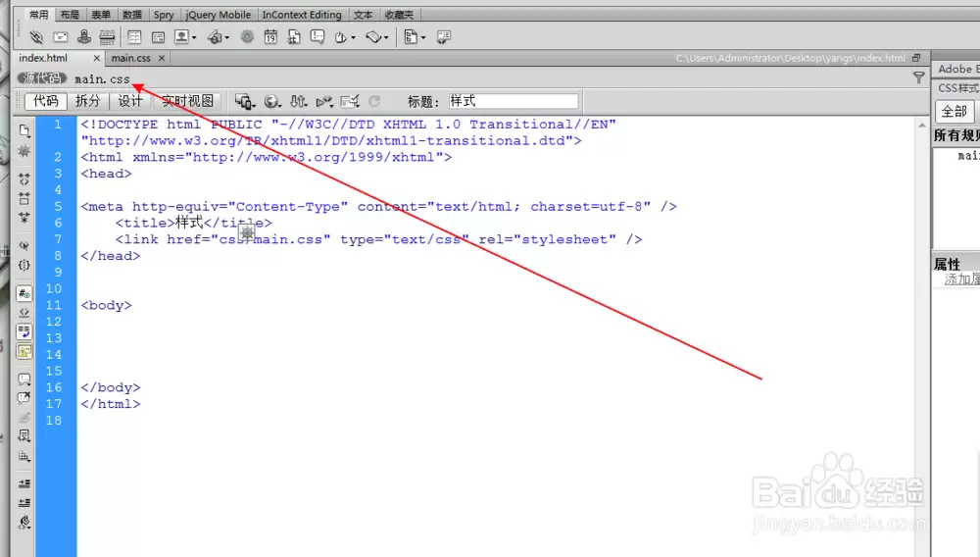980x557 pixels.
Task: Toggle syntax error alerts in info bar
Action: point(24,351)
